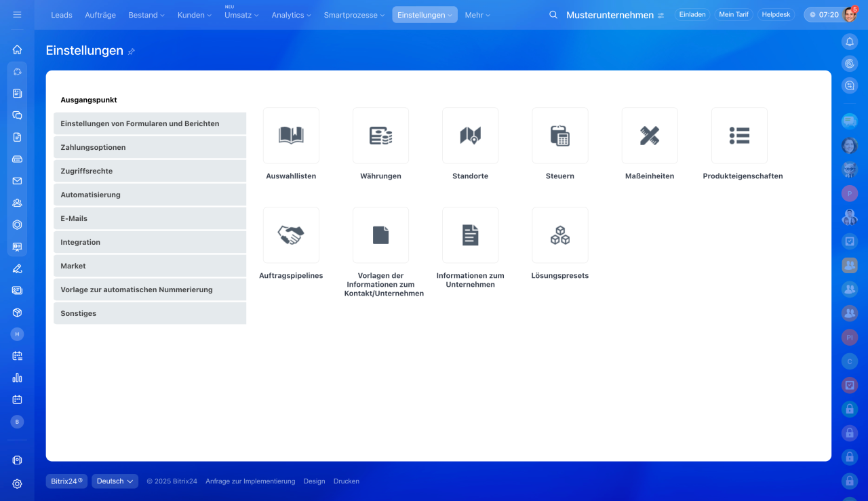Click the search magnifier icon
868x501 pixels.
[553, 15]
